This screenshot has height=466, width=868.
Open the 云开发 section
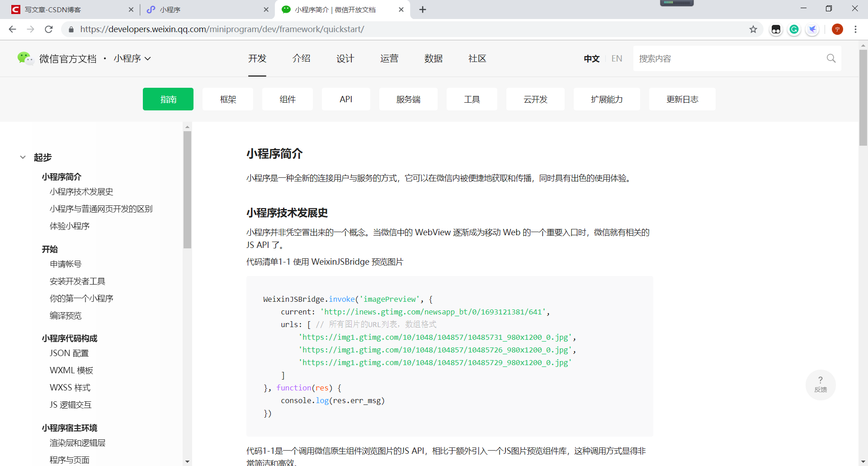[x=535, y=99]
